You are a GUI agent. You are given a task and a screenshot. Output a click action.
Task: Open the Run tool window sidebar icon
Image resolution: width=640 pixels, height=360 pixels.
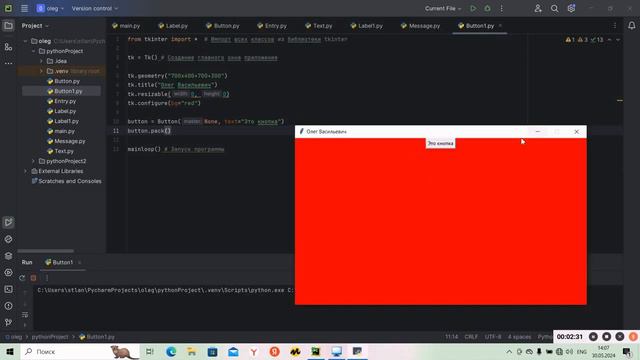(x=8, y=222)
